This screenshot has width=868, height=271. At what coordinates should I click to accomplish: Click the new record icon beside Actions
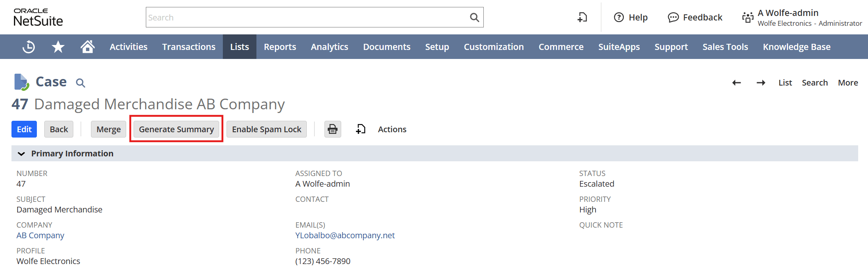(360, 129)
